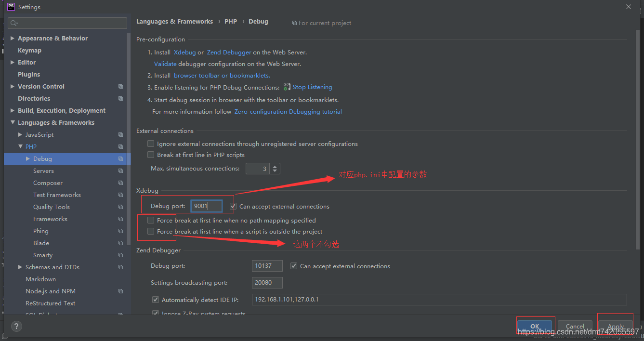This screenshot has height=341, width=644.
Task: Toggle Automatically detect IDE IP checkbox
Action: (x=156, y=300)
